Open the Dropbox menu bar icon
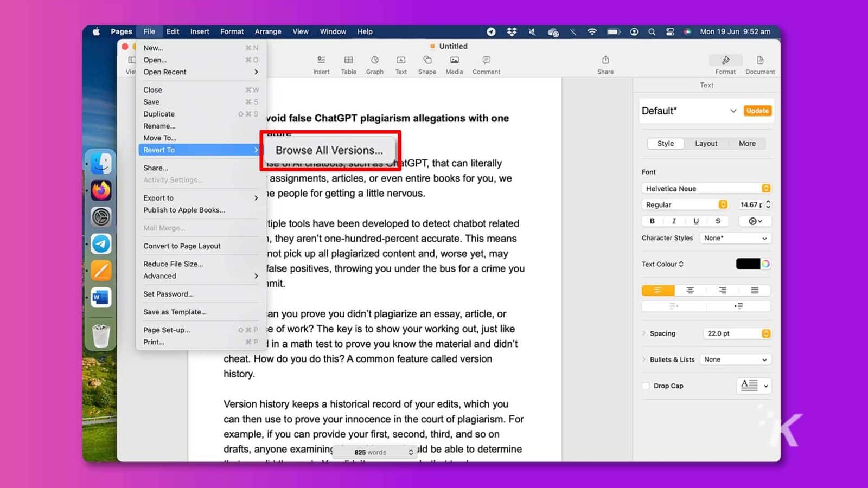 (512, 32)
